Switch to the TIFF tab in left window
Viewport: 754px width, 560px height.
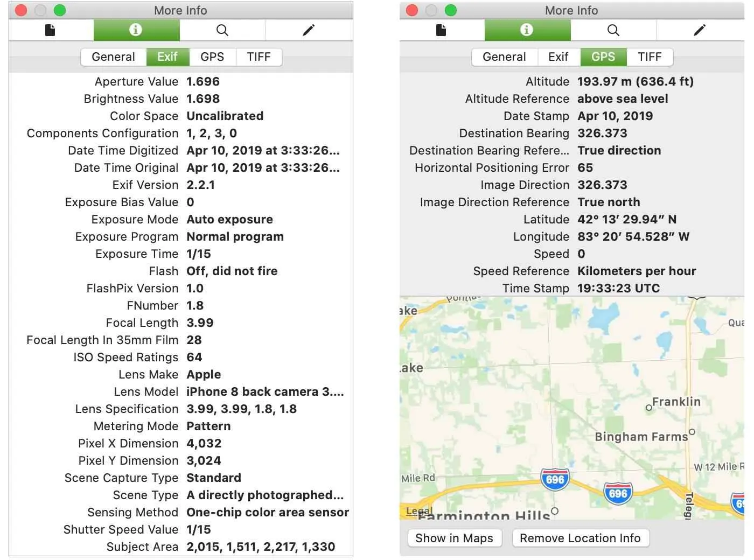coord(259,57)
